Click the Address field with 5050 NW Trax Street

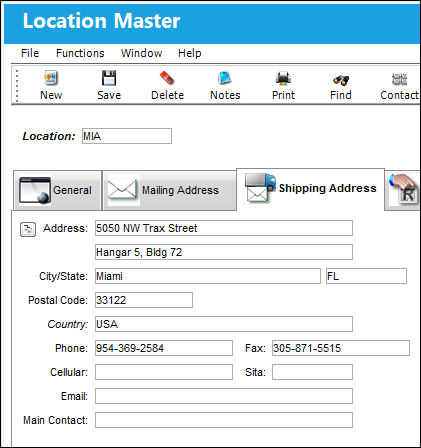click(224, 228)
